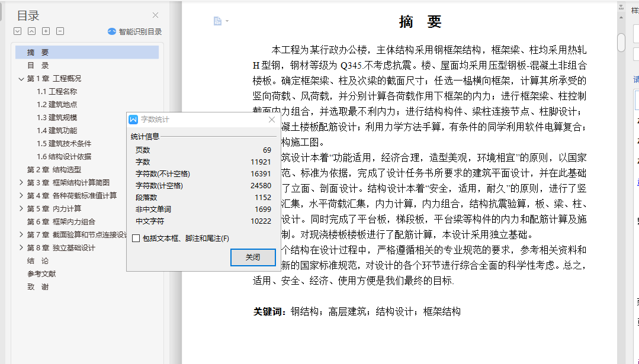The width and height of the screenshot is (639, 364).
Task: Click the 摘 要 heading in the document
Action: click(420, 21)
